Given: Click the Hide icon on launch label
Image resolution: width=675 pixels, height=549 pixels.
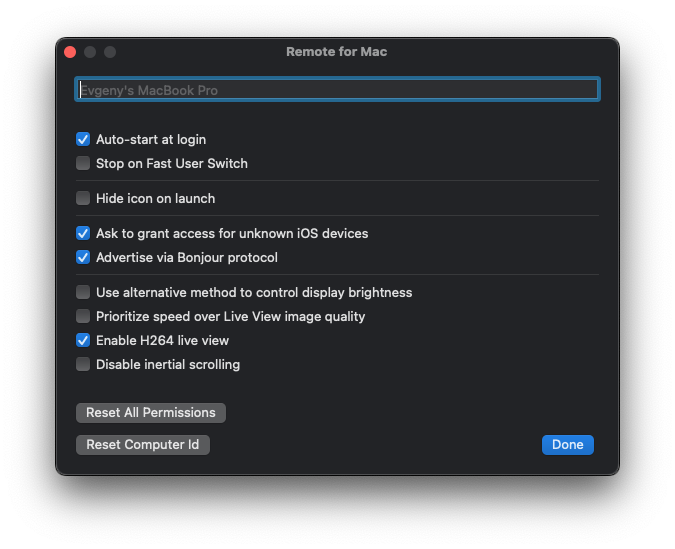Looking at the screenshot, I should pyautogui.click(x=155, y=199).
